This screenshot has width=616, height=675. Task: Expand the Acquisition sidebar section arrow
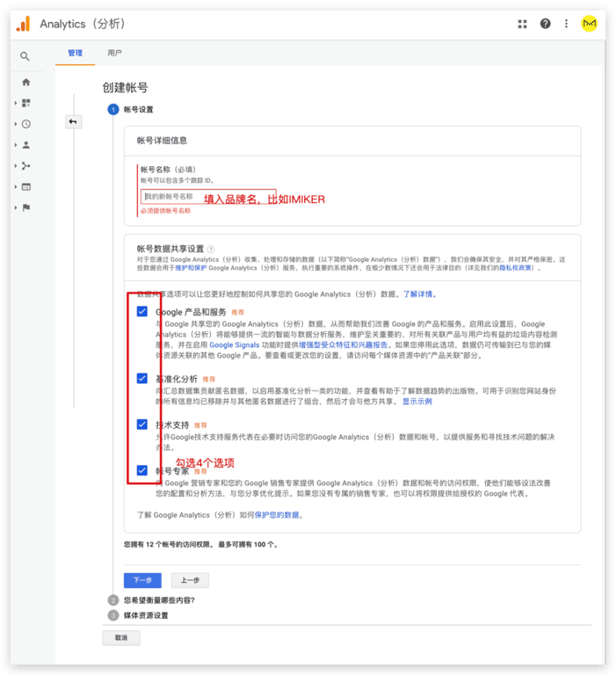(16, 166)
